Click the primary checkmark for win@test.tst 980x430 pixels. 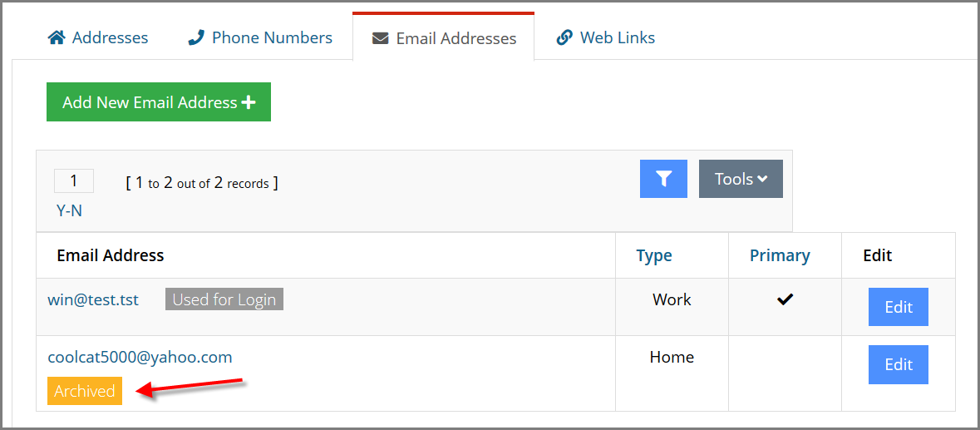point(785,300)
